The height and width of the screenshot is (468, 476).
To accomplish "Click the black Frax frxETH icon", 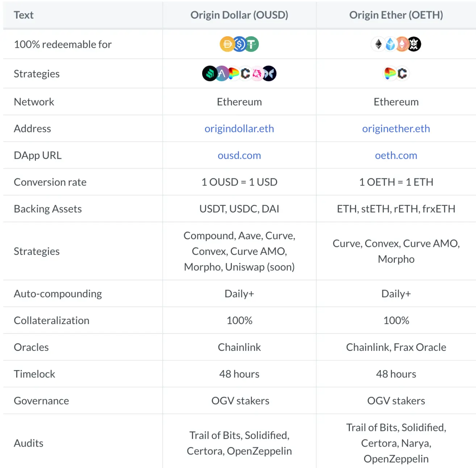I will point(414,44).
